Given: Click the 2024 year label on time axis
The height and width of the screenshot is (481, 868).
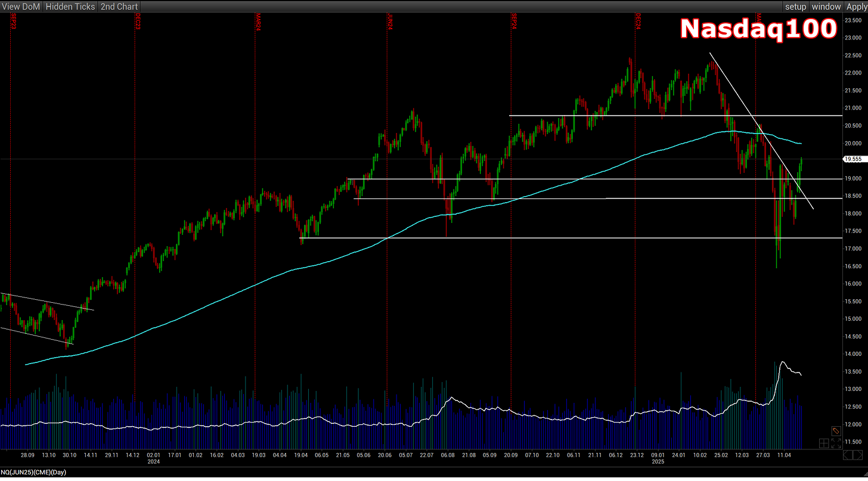Looking at the screenshot, I should coord(153,461).
